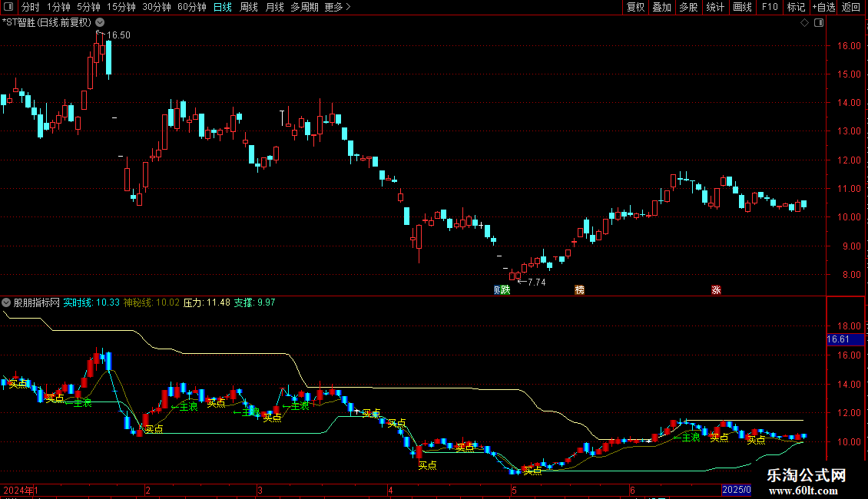
Task: Click month 3 on time axis
Action: (260, 490)
